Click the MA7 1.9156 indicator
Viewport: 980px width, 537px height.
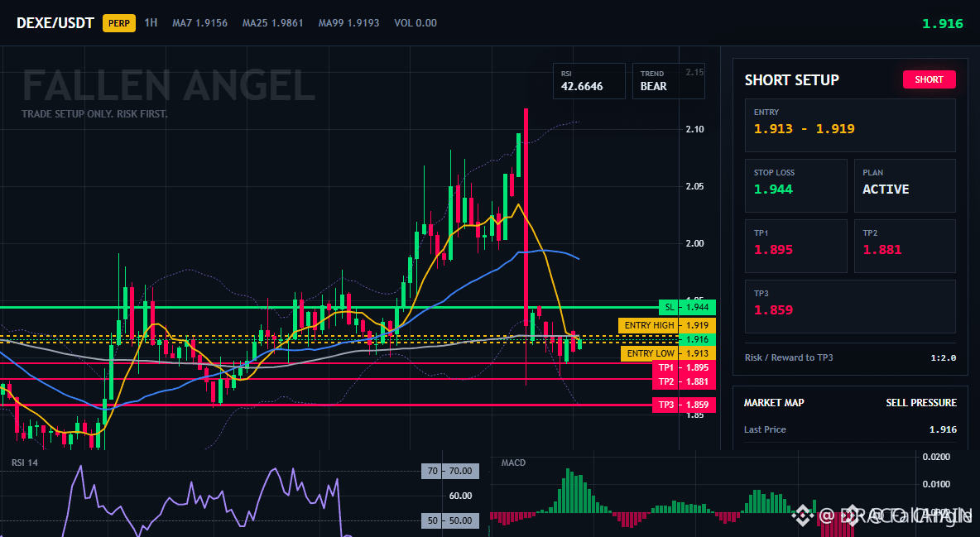pos(200,23)
